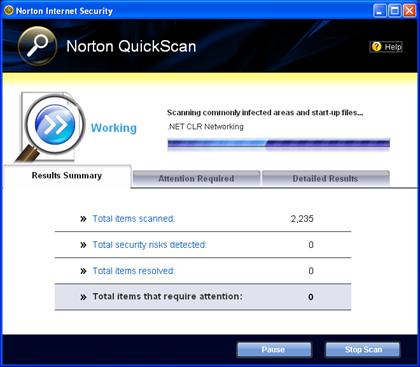The width and height of the screenshot is (420, 367).
Task: Click chevron beside items that require attention
Action: pos(83,297)
